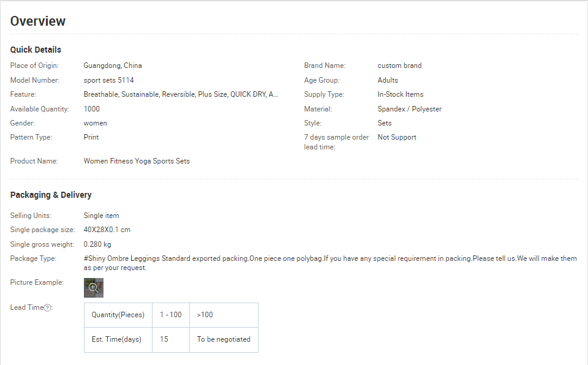The image size is (588, 365).
Task: Click the '>100' quantity cell
Action: click(224, 315)
